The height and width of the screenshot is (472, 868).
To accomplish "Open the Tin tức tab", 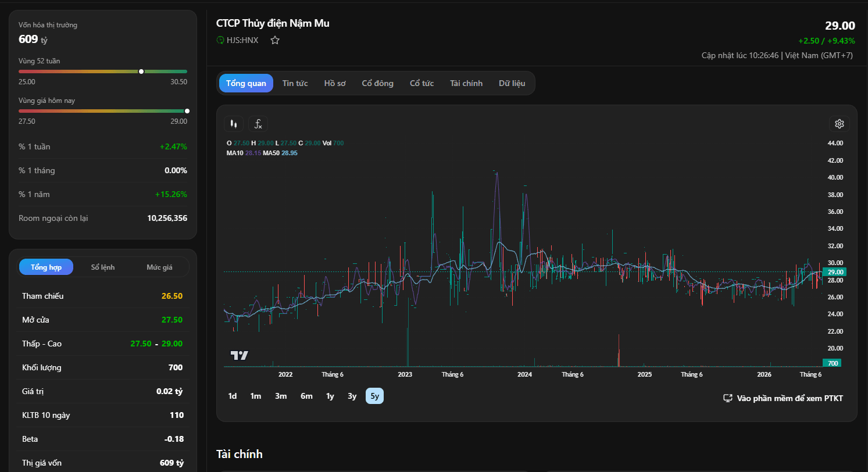I will 295,83.
